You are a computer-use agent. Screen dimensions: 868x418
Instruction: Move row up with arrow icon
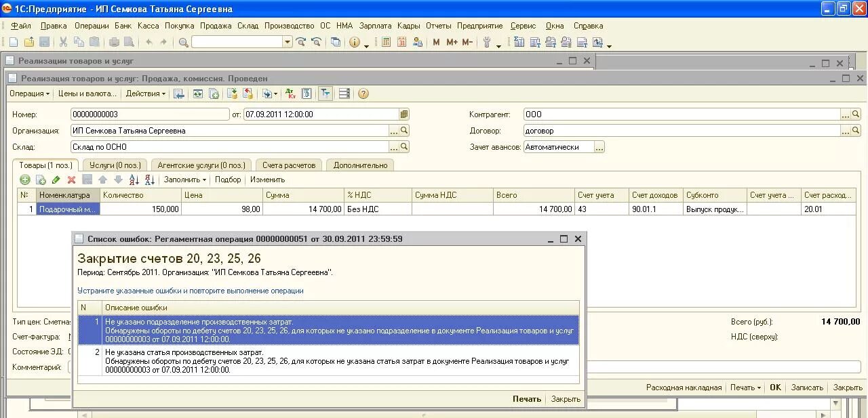(x=102, y=180)
